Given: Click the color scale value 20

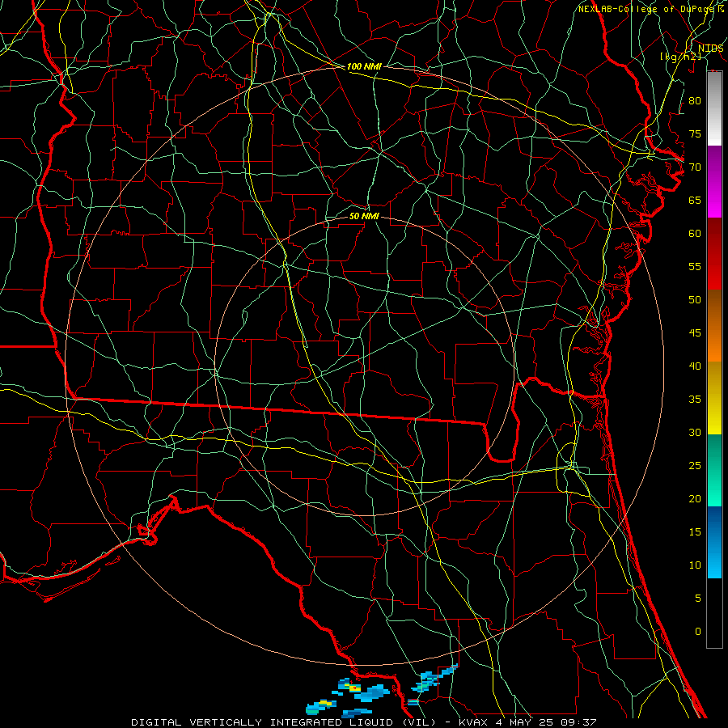Looking at the screenshot, I should click(695, 498).
